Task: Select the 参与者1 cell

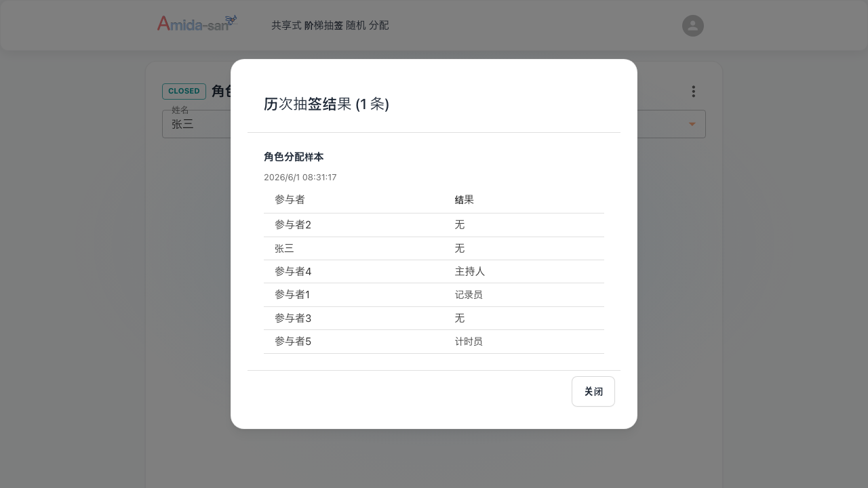Action: tap(292, 295)
